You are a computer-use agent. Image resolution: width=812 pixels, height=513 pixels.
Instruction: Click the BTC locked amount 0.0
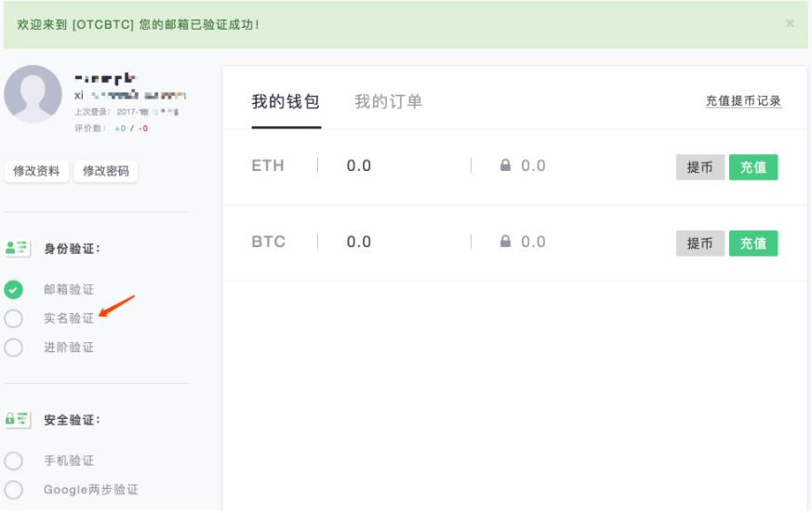[x=533, y=242]
